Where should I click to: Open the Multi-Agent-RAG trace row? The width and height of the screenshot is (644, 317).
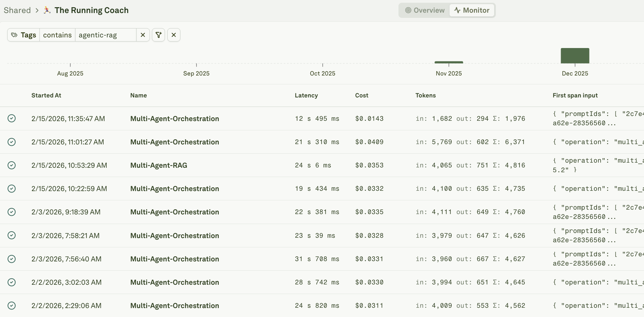point(158,165)
